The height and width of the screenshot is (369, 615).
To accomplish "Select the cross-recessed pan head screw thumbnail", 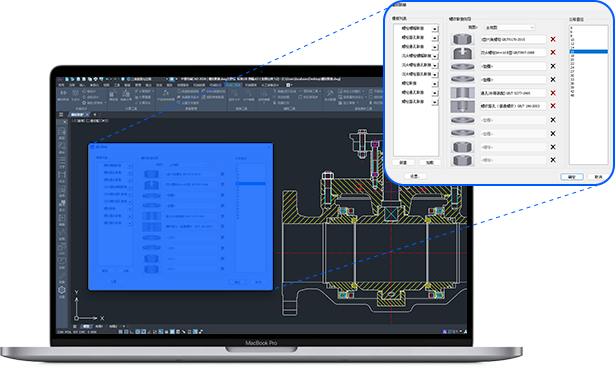I will [462, 53].
